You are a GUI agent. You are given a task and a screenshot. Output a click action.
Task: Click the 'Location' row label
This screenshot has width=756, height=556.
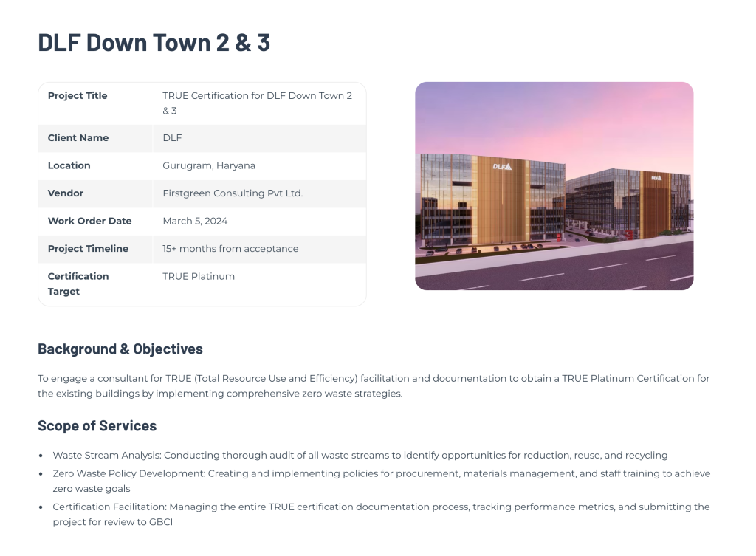pyautogui.click(x=69, y=165)
